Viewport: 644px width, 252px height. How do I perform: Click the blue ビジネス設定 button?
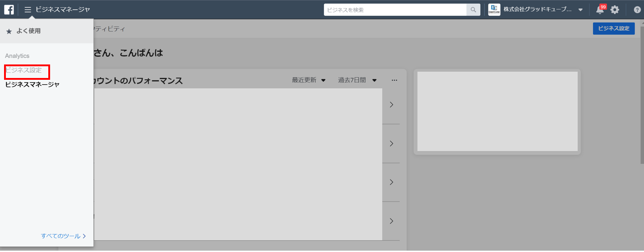(614, 28)
